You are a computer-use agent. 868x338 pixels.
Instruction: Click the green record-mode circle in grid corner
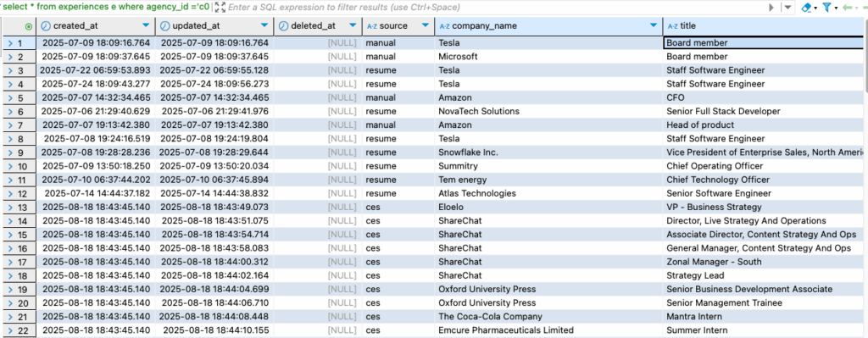coord(29,26)
